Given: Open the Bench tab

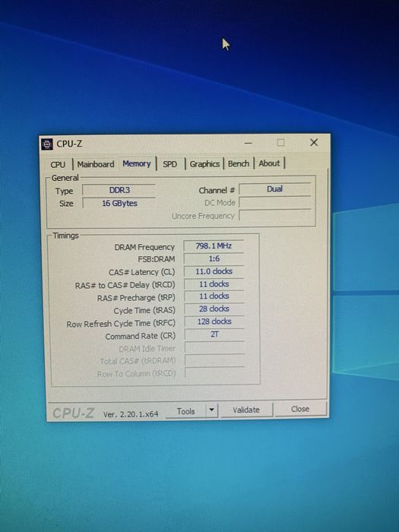Looking at the screenshot, I should click(239, 163).
